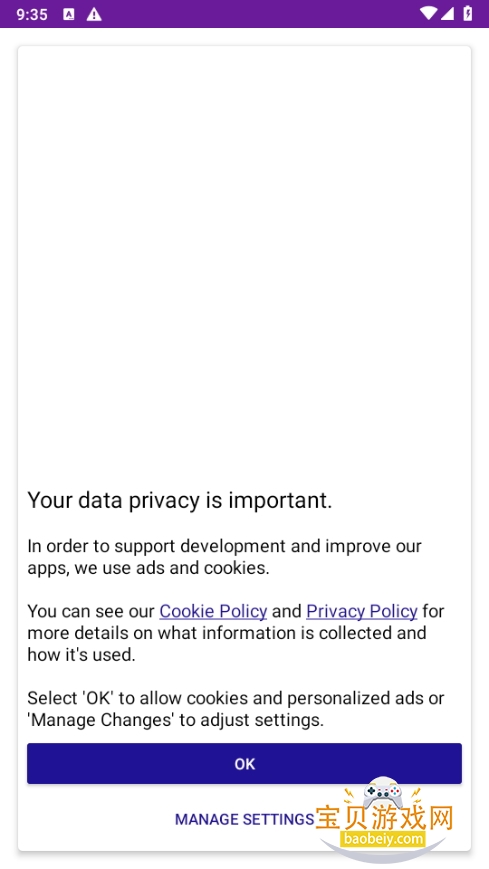Tap the warning triangle notification icon
This screenshot has width=489, height=869.
tap(94, 14)
